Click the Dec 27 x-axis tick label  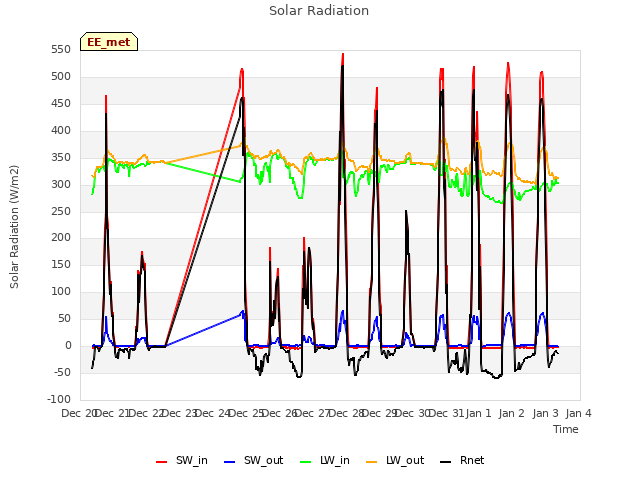click(x=314, y=413)
